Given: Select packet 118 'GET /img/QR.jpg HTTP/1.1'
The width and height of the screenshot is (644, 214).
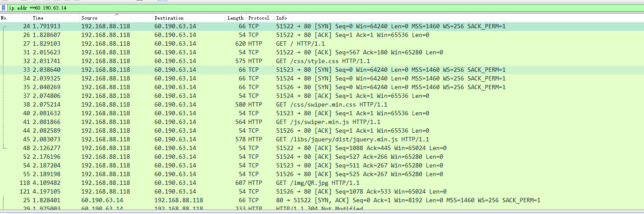Looking at the screenshot, I should coord(322,183).
